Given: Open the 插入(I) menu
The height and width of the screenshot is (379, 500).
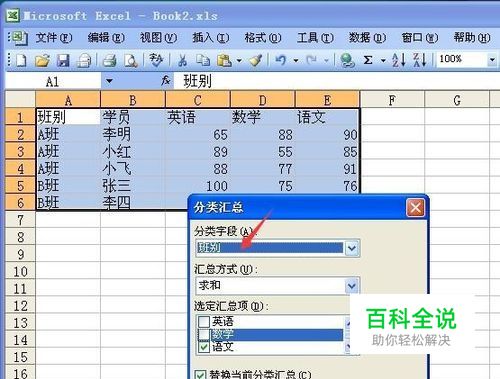Looking at the screenshot, I should [211, 38].
